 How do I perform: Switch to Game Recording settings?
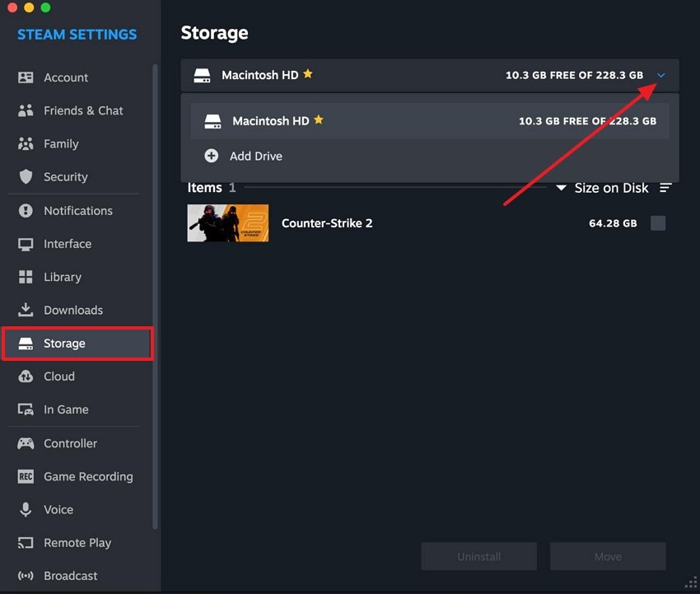77,476
